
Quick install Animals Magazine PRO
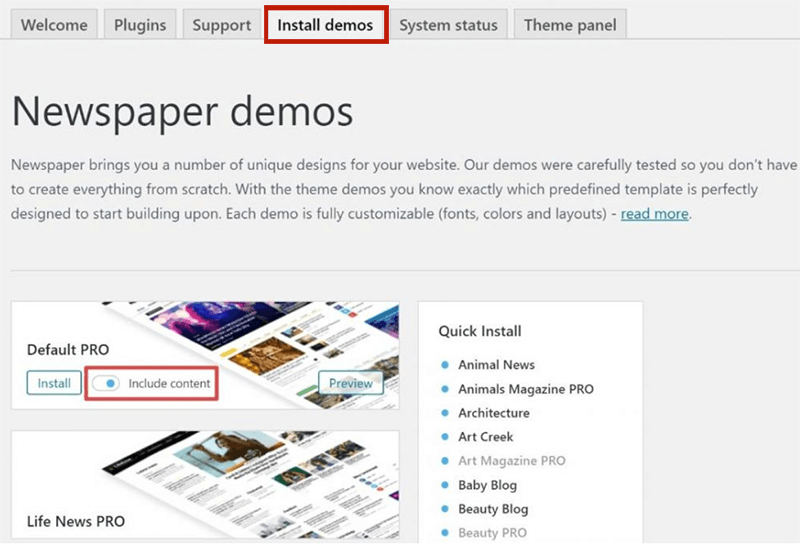click(x=526, y=389)
